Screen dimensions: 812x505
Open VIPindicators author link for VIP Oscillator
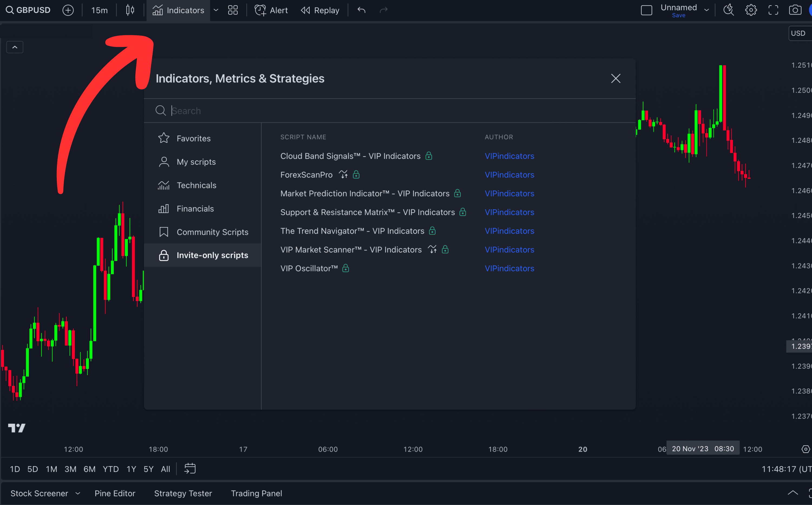tap(509, 268)
